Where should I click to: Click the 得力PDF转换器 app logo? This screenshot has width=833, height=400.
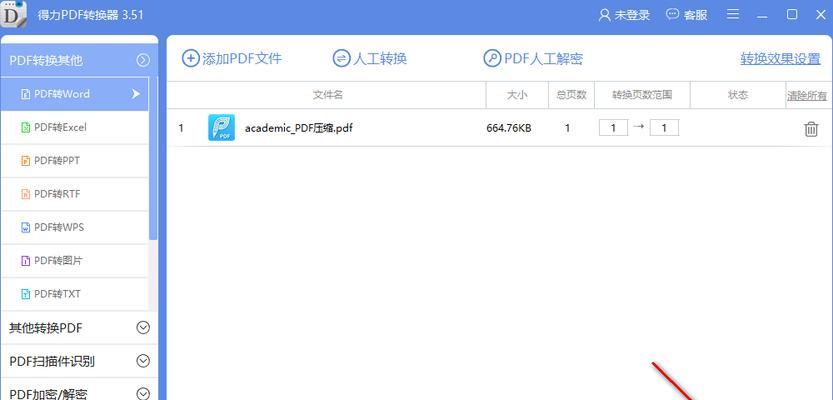coord(13,15)
